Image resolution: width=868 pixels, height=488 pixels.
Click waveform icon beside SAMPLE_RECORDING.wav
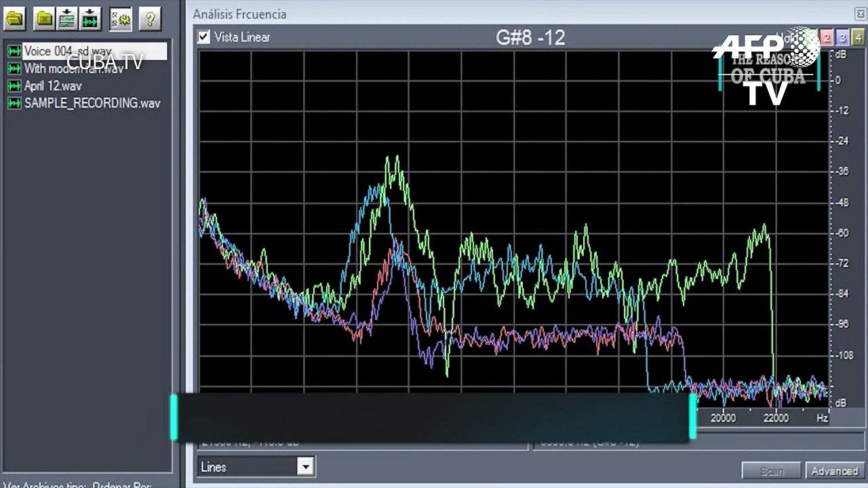pyautogui.click(x=14, y=104)
